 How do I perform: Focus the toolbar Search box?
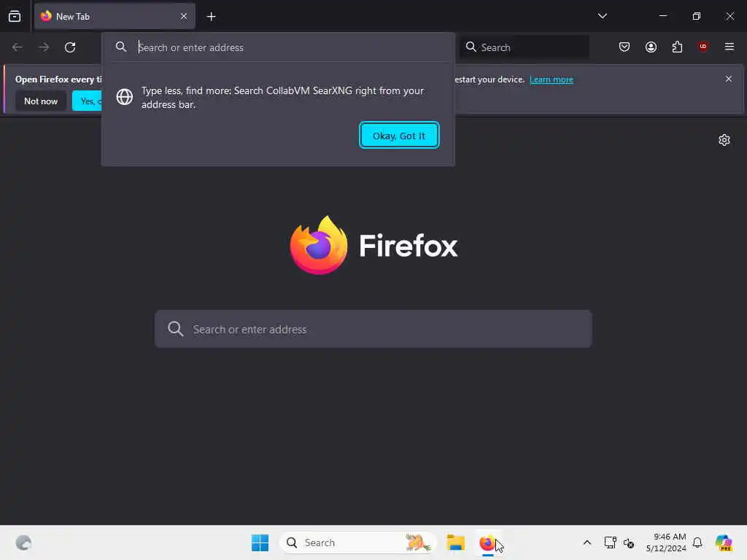tap(524, 47)
